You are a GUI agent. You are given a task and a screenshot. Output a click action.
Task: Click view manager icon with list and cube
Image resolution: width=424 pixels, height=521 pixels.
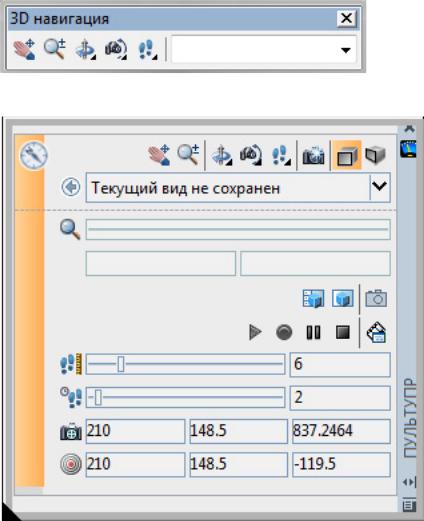point(313,298)
